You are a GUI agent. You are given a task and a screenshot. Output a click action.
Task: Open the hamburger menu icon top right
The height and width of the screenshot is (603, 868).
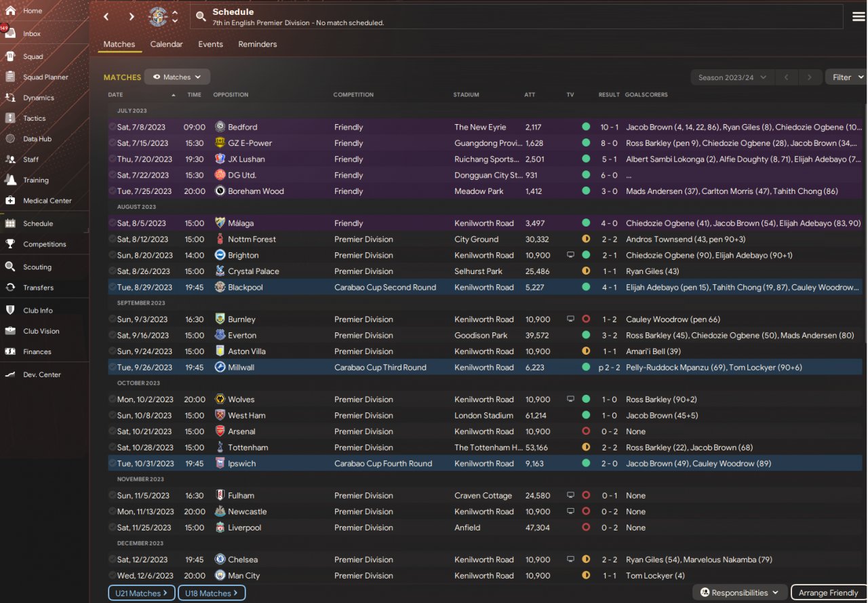coord(858,16)
